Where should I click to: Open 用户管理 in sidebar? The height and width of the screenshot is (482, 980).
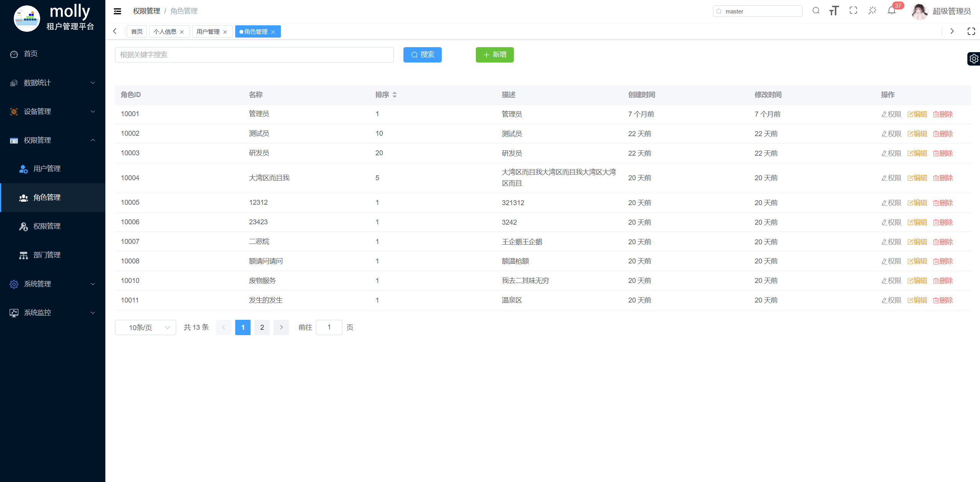tap(47, 169)
